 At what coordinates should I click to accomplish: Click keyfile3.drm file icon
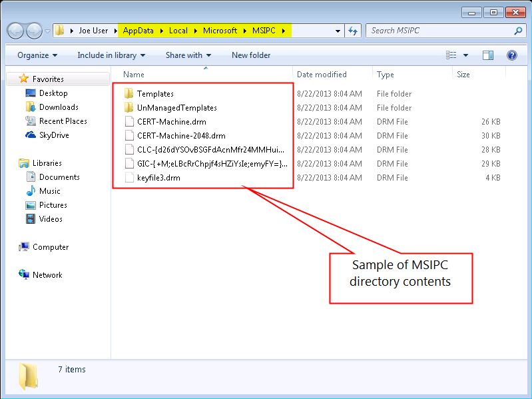tap(129, 177)
